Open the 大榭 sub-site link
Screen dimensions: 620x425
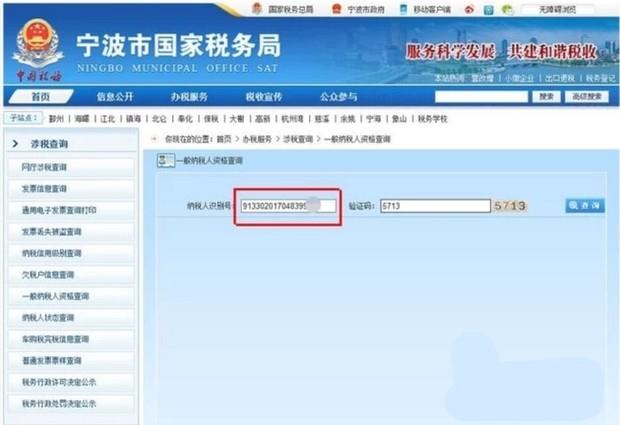click(237, 119)
